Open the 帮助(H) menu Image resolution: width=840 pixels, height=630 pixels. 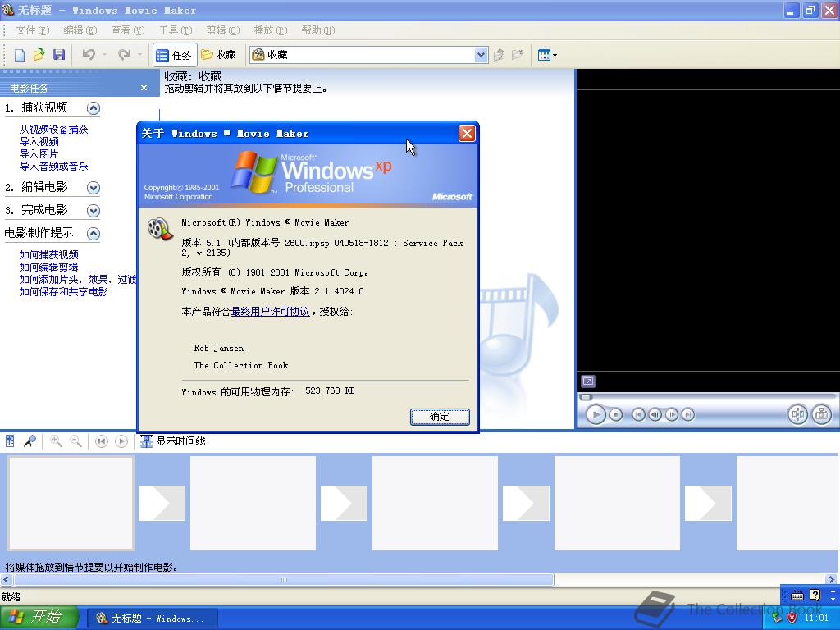pos(318,30)
